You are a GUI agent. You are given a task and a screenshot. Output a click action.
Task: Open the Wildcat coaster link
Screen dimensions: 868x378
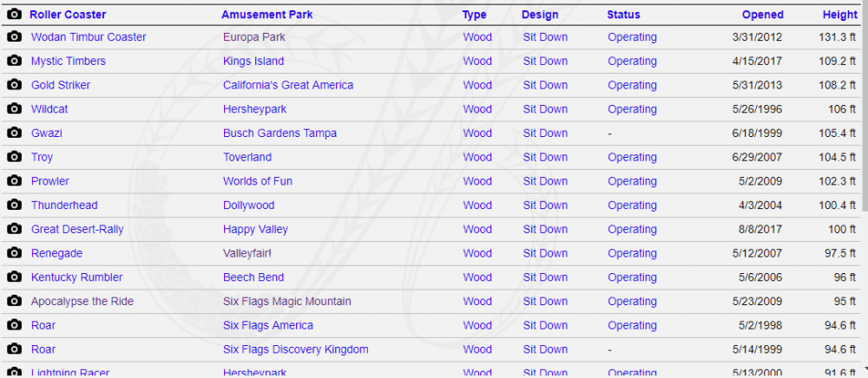(x=49, y=109)
